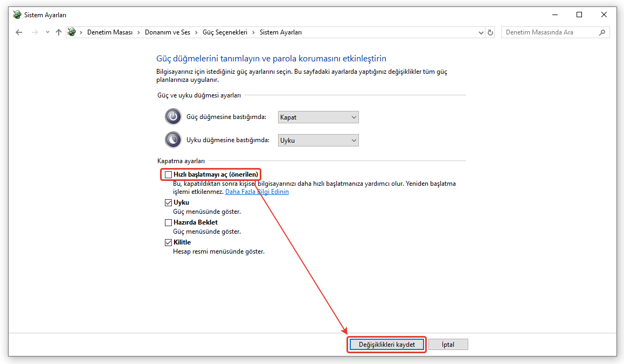Click the power button icon

(173, 117)
